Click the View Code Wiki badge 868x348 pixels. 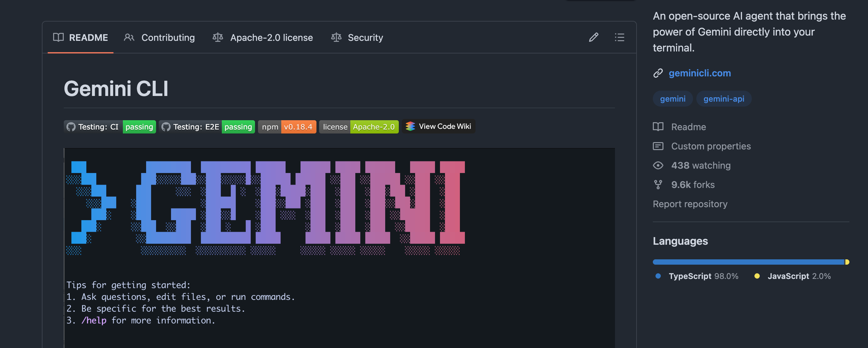pyautogui.click(x=438, y=126)
